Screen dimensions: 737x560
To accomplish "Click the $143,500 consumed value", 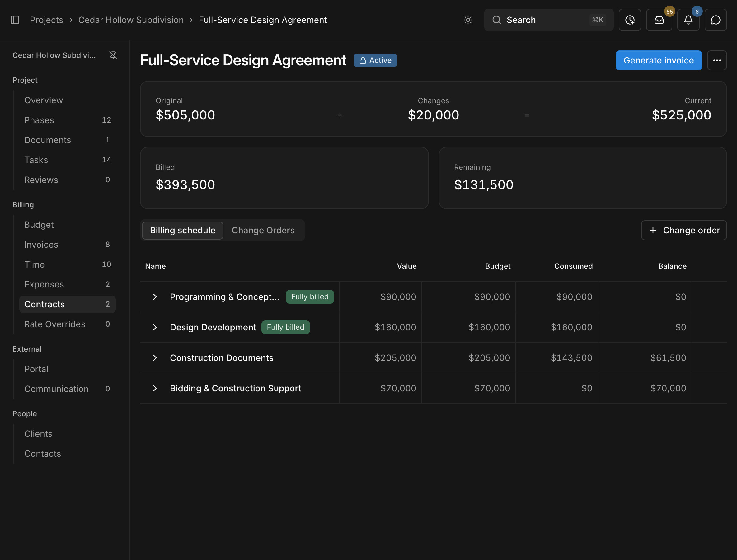I will pos(571,358).
